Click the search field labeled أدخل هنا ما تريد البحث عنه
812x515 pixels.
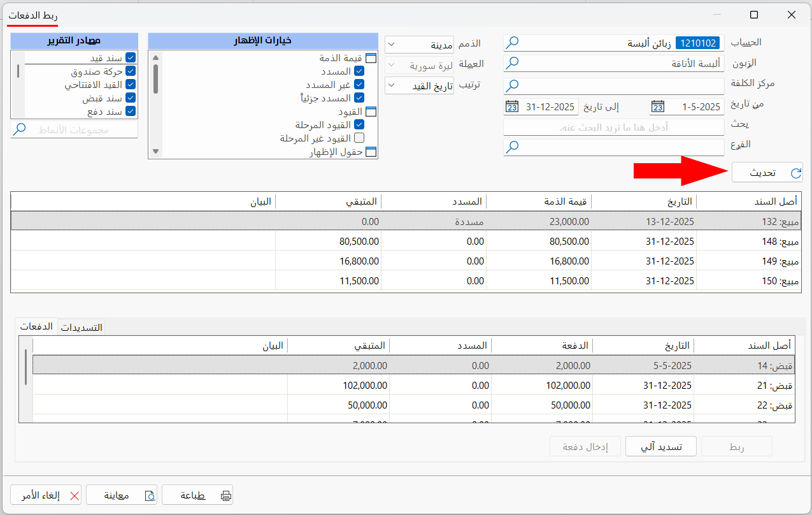[613, 126]
